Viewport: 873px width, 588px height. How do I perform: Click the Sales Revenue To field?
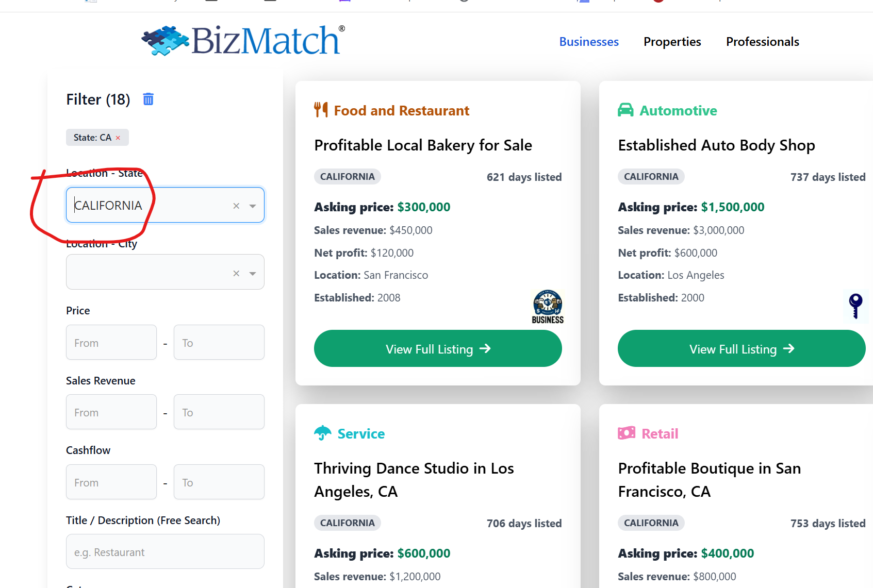[219, 412]
